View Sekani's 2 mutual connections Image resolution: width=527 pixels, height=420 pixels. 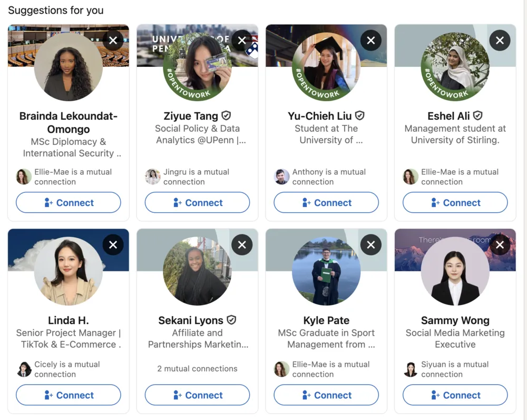pyautogui.click(x=197, y=368)
